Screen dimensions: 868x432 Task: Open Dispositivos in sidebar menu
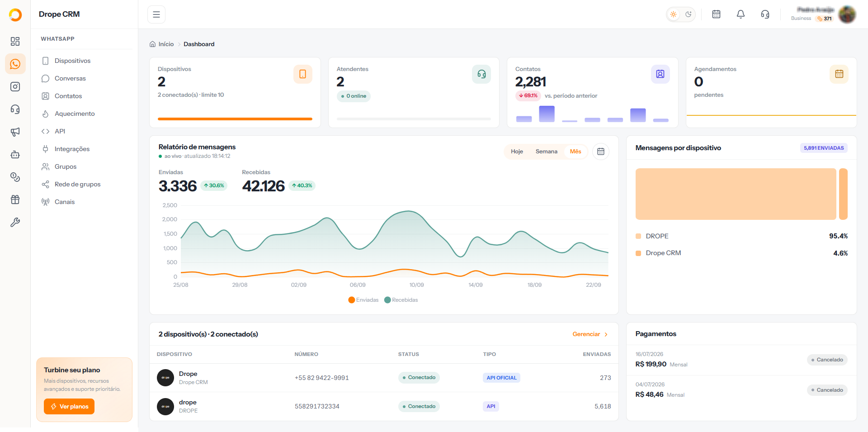point(84,61)
